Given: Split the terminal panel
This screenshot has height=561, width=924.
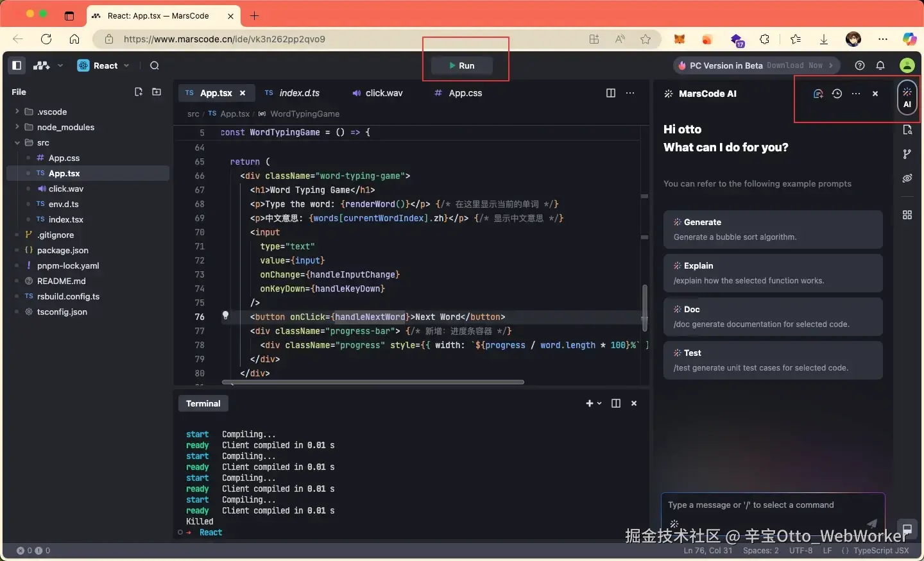Looking at the screenshot, I should (x=616, y=403).
